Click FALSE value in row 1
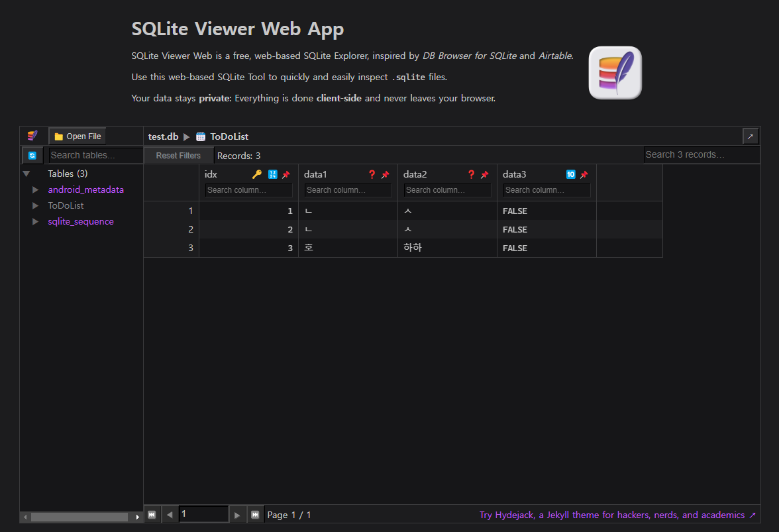Image resolution: width=779 pixels, height=532 pixels. tap(515, 211)
